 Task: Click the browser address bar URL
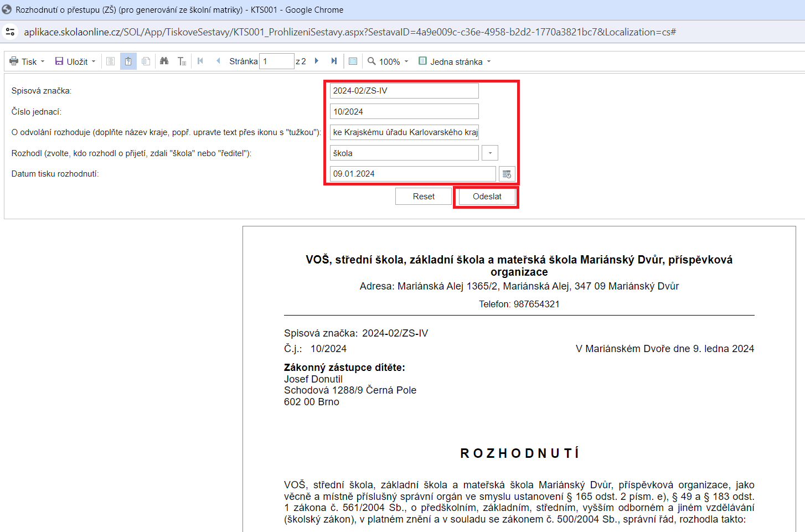coord(350,32)
